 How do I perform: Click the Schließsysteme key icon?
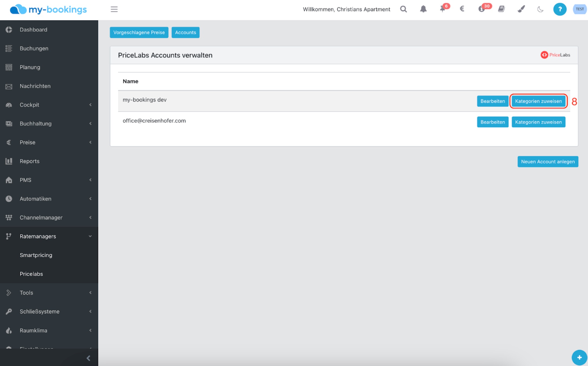[x=9, y=311]
